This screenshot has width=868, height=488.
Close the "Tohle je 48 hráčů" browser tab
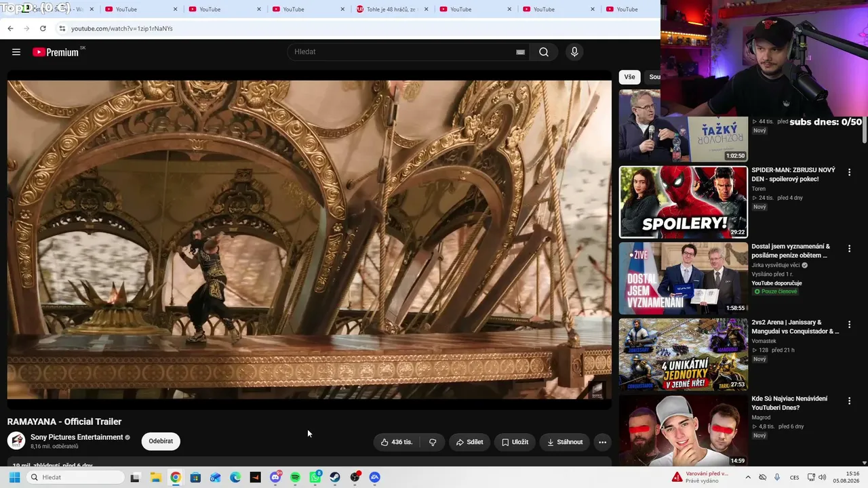pos(425,9)
